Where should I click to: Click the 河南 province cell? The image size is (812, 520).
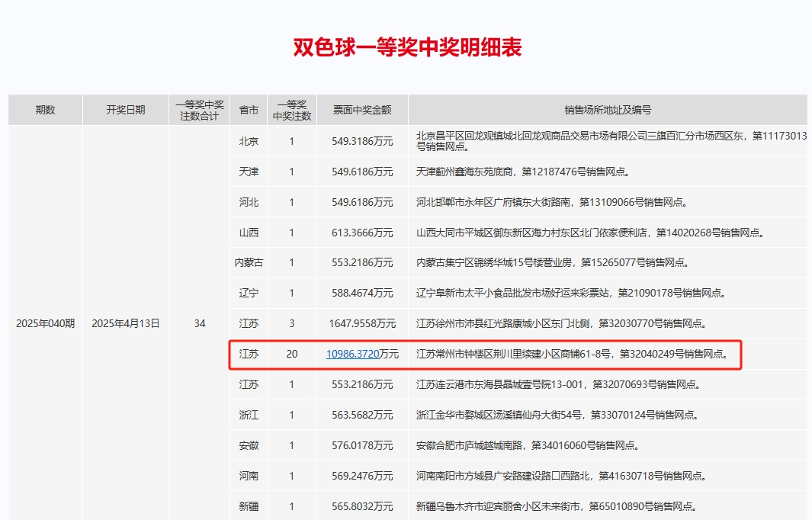click(x=249, y=476)
